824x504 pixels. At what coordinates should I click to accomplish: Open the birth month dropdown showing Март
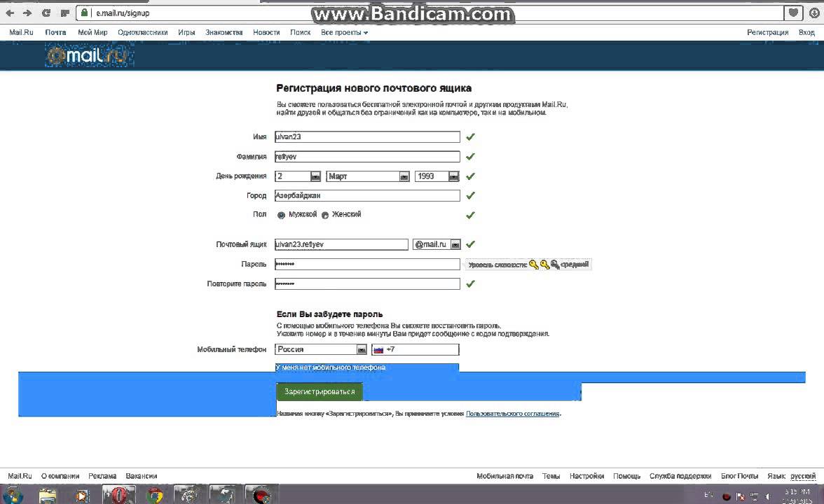click(368, 176)
